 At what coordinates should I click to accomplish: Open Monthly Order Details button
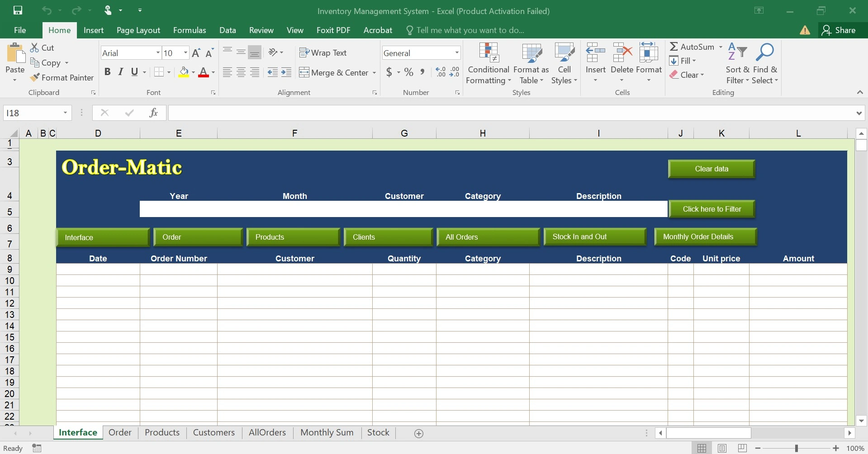pyautogui.click(x=705, y=236)
